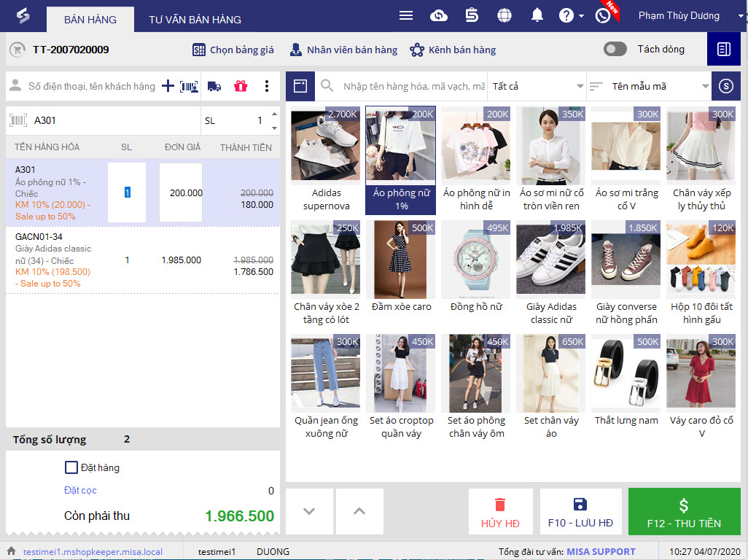Open Kênh bán hàng selector
This screenshot has width=748, height=560.
click(453, 50)
